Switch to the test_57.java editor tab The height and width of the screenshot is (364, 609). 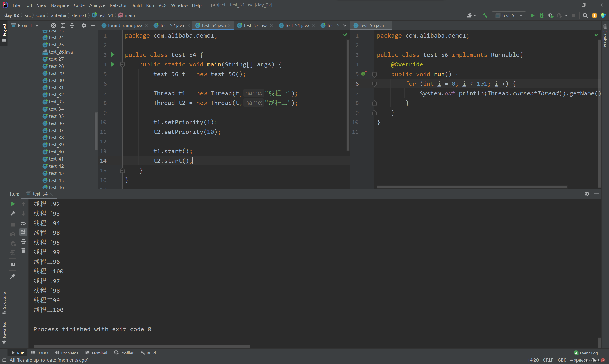click(255, 25)
